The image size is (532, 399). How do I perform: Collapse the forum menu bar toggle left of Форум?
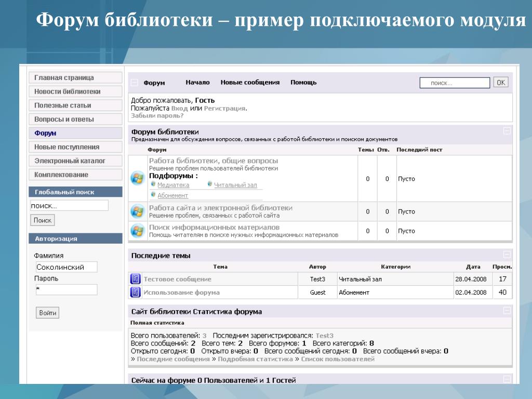point(135,83)
